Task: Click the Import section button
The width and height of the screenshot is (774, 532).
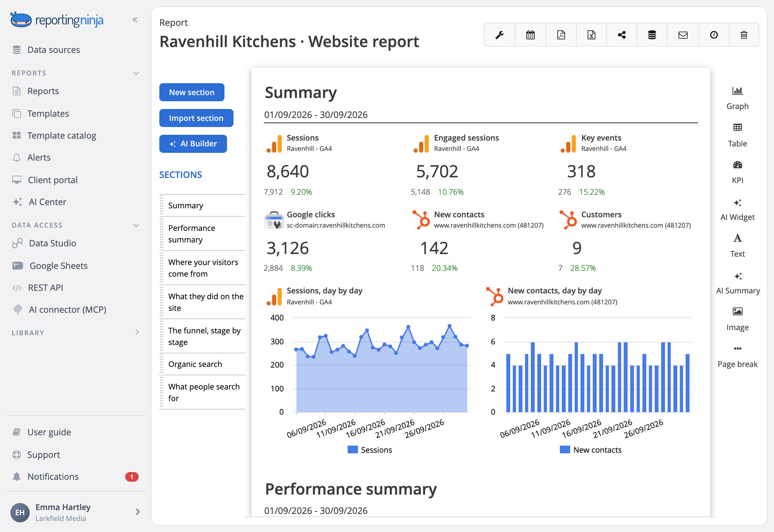Action: pos(196,118)
